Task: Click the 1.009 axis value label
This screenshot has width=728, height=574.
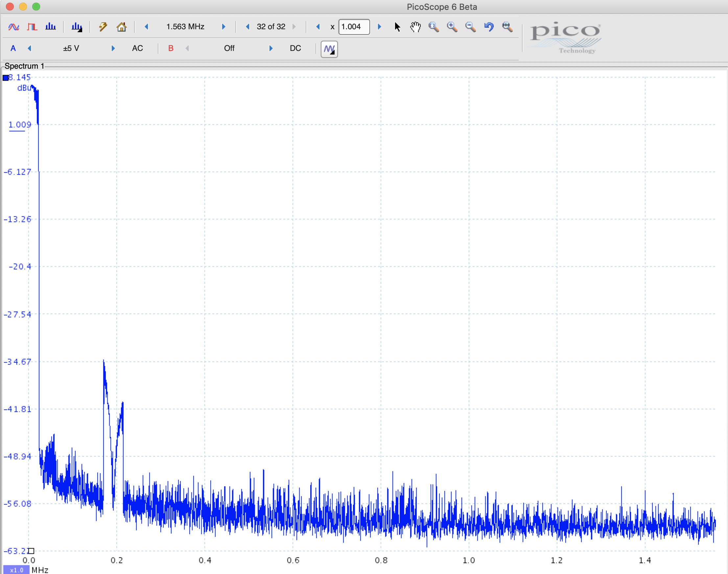Action: [19, 125]
